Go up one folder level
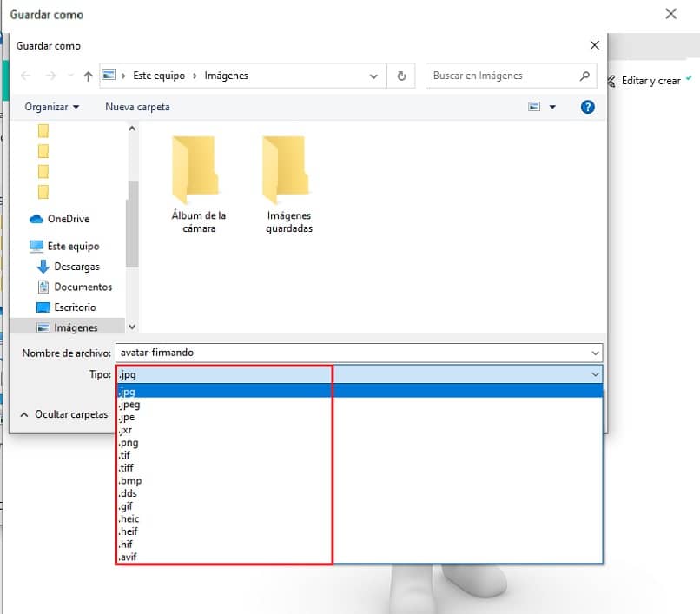Viewport: 700px width, 614px height. point(88,76)
